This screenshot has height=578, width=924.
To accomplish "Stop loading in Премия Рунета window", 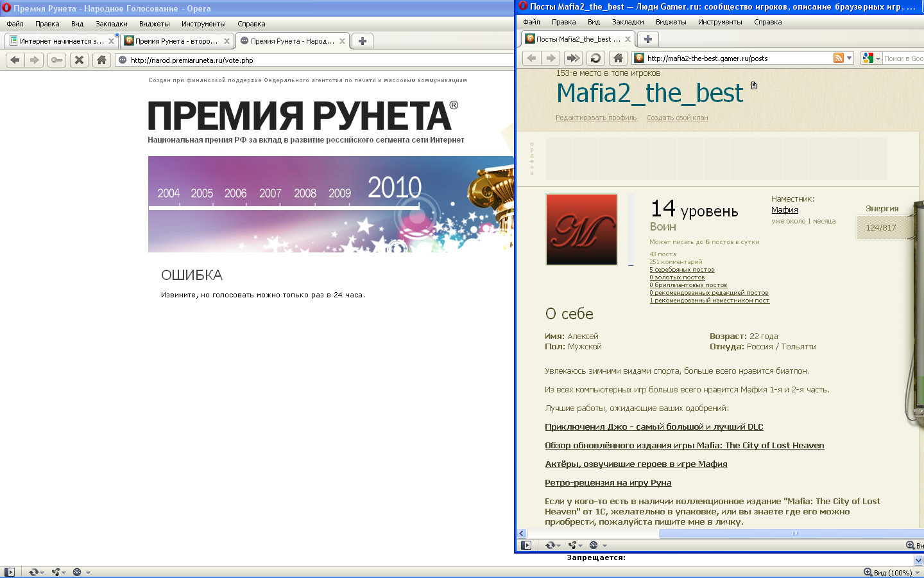I will (x=79, y=60).
